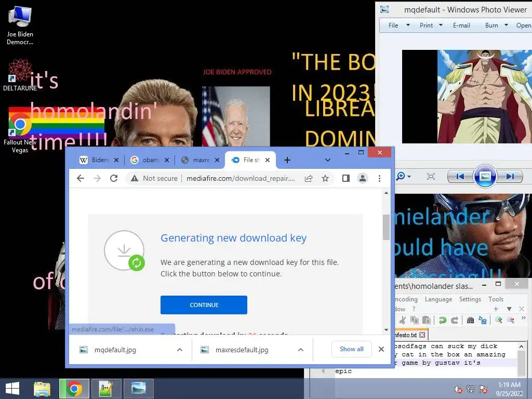Open Settings menu in Notepad++
532x399 pixels.
click(470, 299)
